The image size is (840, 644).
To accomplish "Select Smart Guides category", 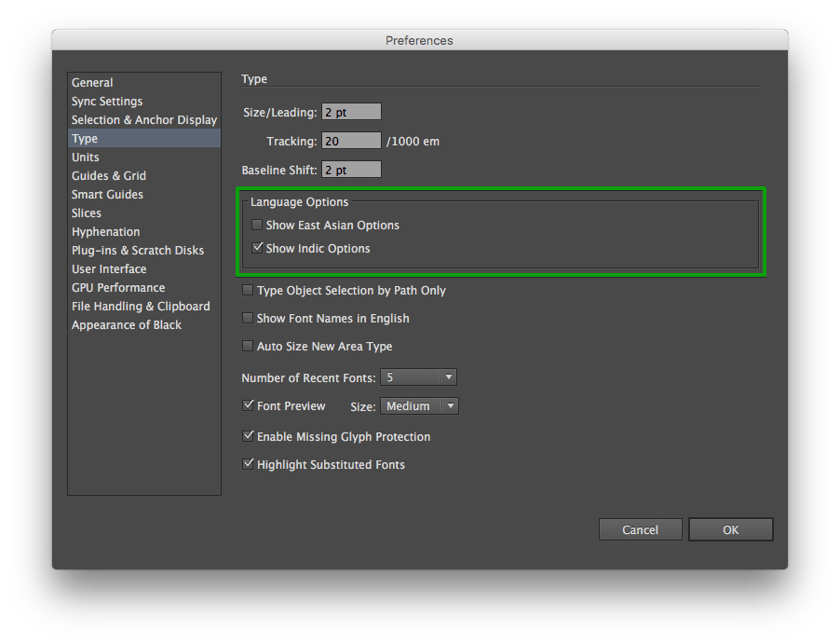I will 144,194.
